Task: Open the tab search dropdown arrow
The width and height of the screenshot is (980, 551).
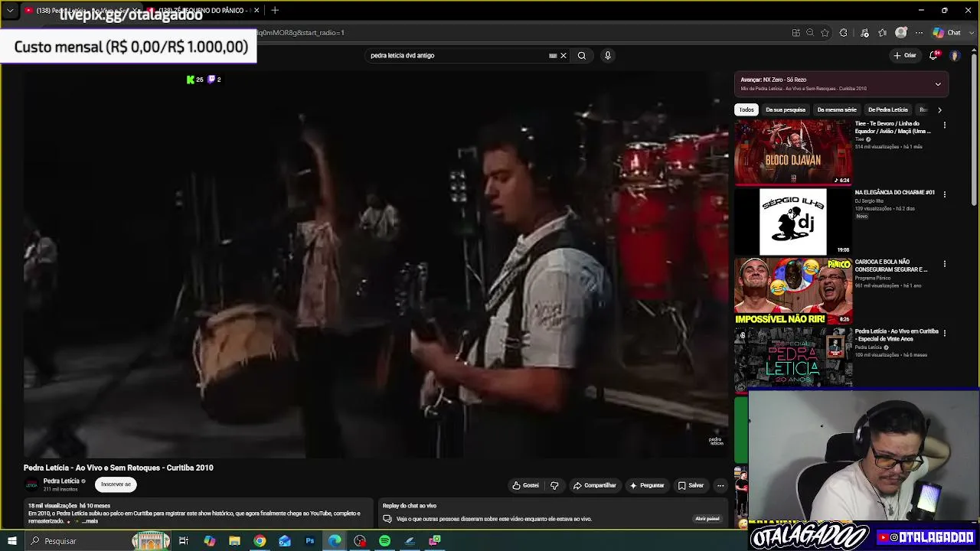Action: 10,10
